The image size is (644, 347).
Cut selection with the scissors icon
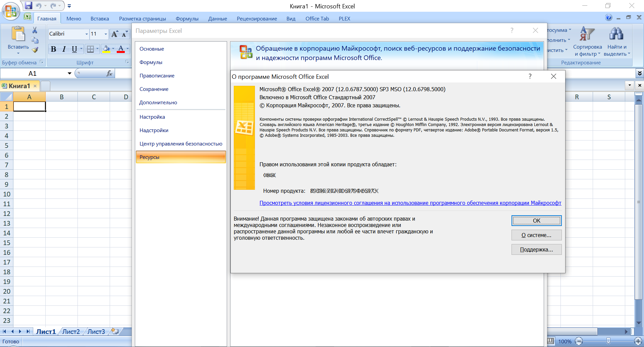click(x=35, y=30)
